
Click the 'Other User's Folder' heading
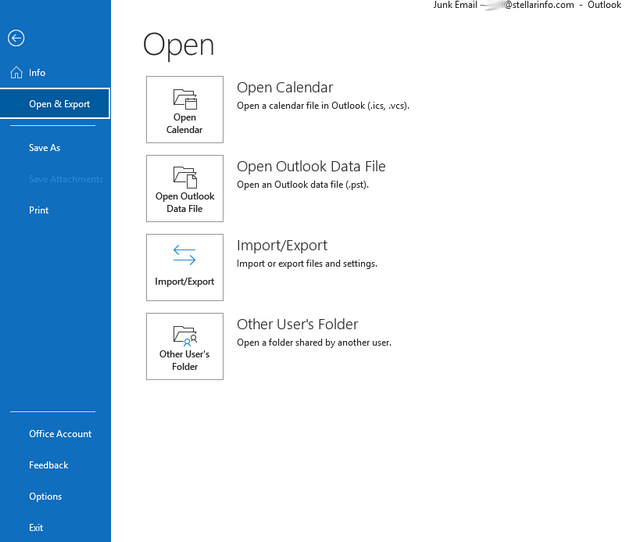[297, 324]
